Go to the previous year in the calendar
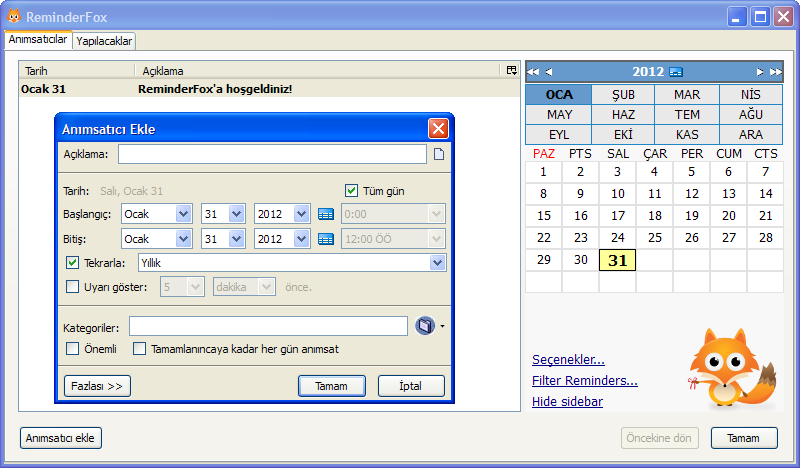The height and width of the screenshot is (468, 800). click(533, 72)
